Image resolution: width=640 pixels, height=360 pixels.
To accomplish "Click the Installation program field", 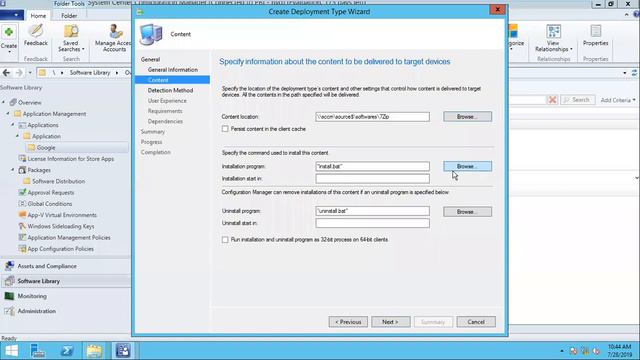I will pyautogui.click(x=372, y=167).
